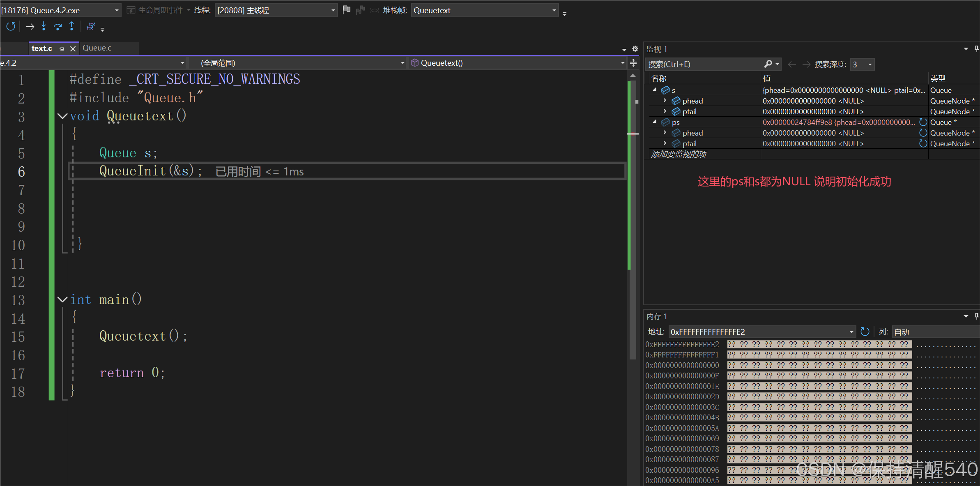Open editor settings gear icon

pos(635,49)
